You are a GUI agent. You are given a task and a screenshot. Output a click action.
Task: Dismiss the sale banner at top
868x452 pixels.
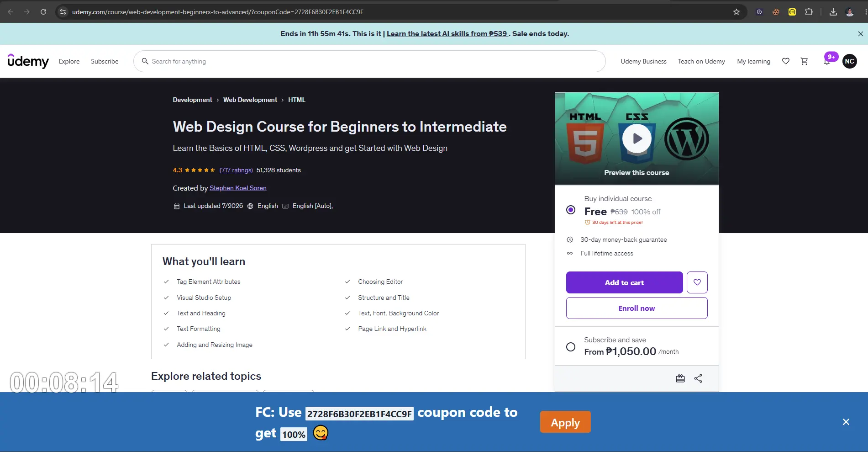tap(860, 34)
